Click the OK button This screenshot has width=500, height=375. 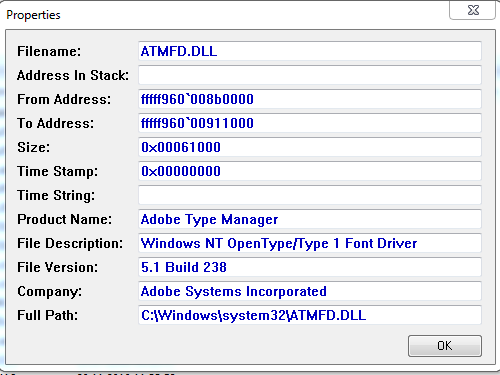[445, 346]
